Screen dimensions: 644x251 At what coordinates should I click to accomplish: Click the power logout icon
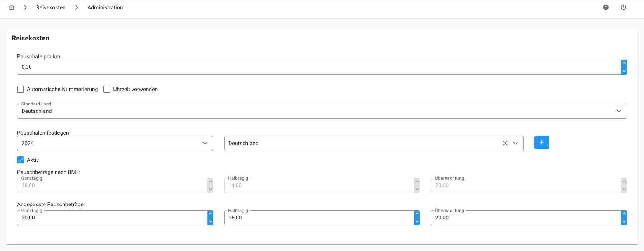pyautogui.click(x=623, y=7)
